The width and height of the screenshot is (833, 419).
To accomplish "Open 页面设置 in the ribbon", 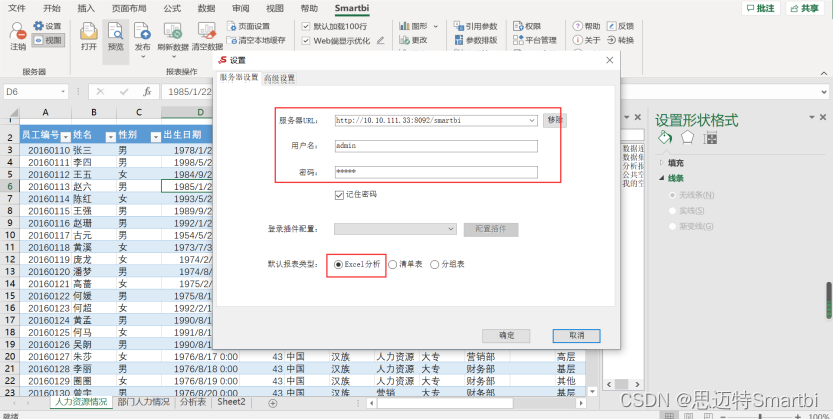I will click(x=248, y=26).
